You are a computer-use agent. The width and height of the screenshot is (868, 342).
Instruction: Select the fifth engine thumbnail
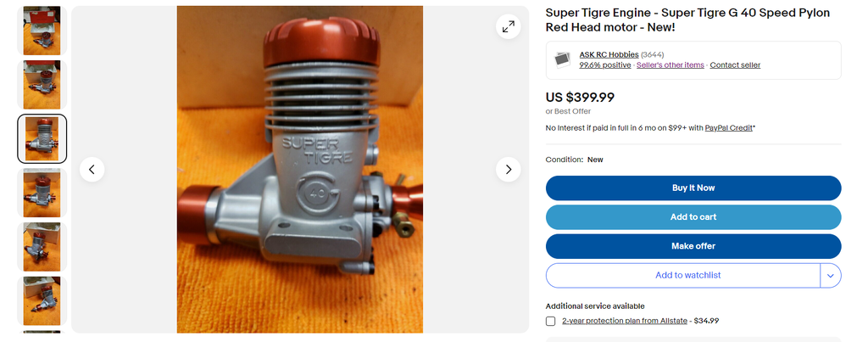tap(42, 247)
